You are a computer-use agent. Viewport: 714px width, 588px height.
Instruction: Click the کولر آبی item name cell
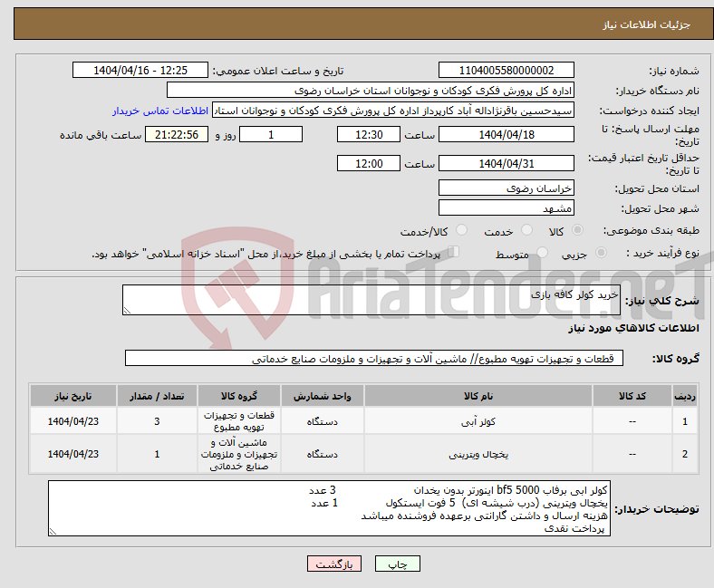click(x=478, y=421)
